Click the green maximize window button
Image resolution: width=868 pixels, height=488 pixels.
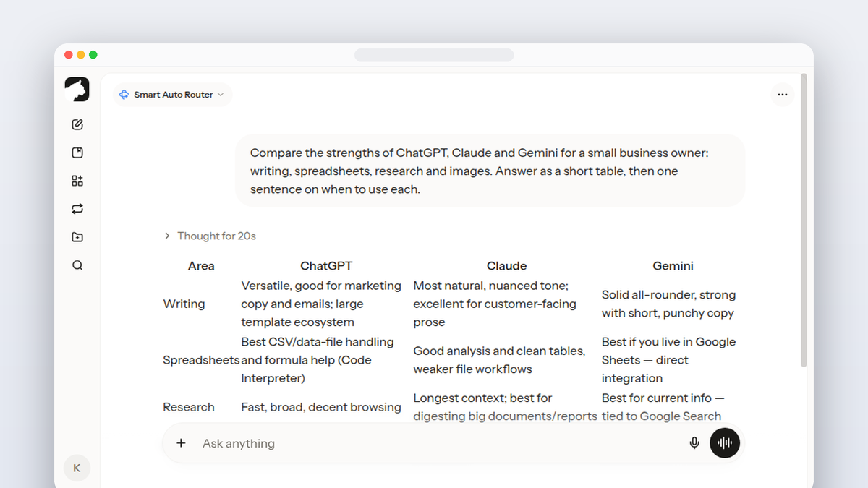93,55
